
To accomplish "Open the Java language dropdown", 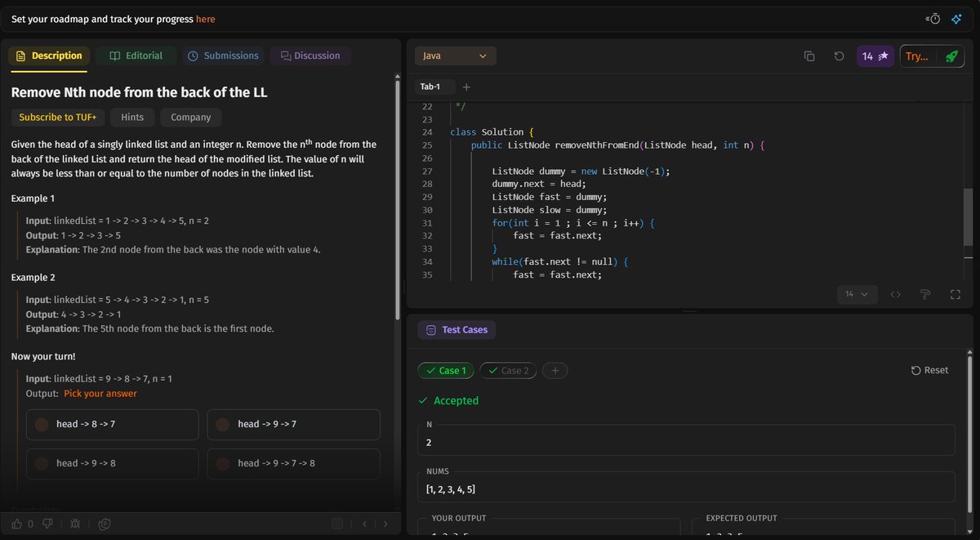I will tap(456, 56).
